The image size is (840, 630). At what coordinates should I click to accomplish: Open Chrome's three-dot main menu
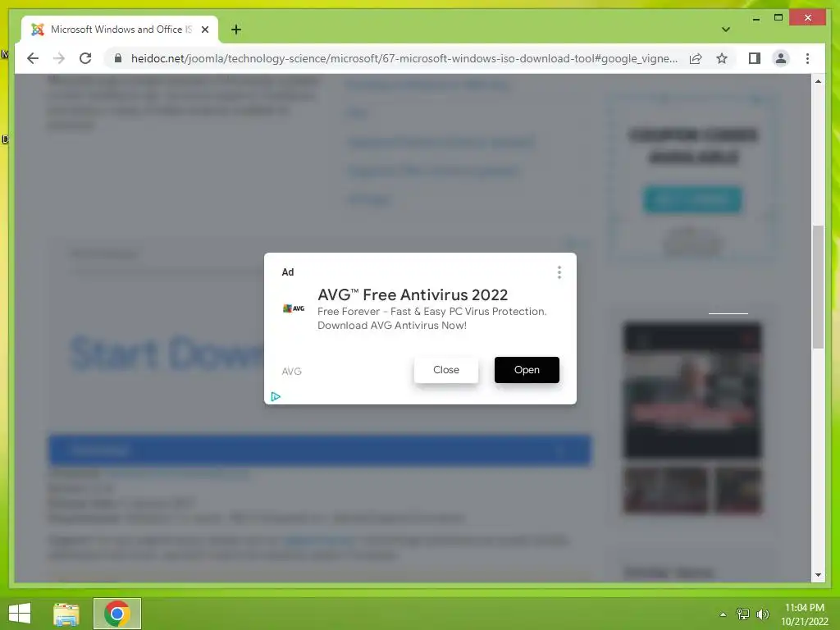(x=807, y=58)
